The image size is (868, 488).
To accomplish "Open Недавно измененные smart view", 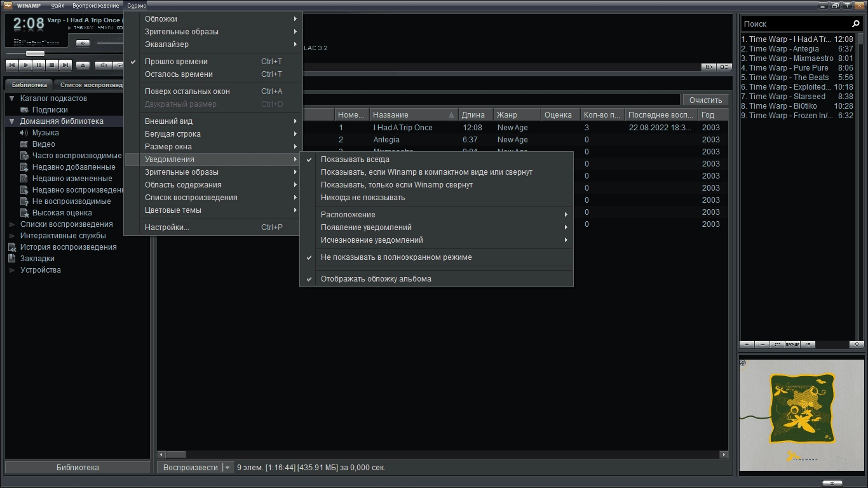I will tap(72, 179).
